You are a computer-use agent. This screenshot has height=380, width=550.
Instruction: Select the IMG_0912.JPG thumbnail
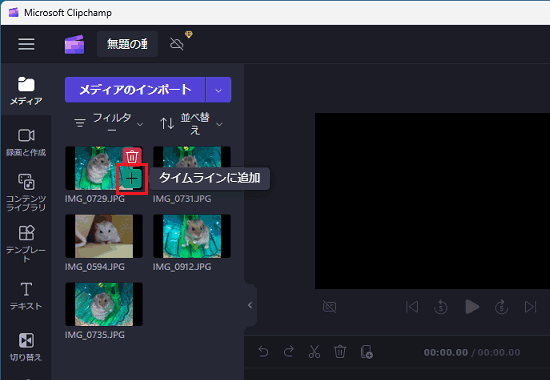[192, 236]
